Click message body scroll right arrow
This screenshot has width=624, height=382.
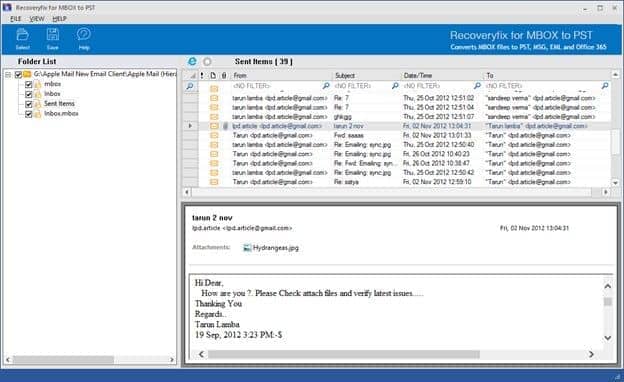click(591, 354)
